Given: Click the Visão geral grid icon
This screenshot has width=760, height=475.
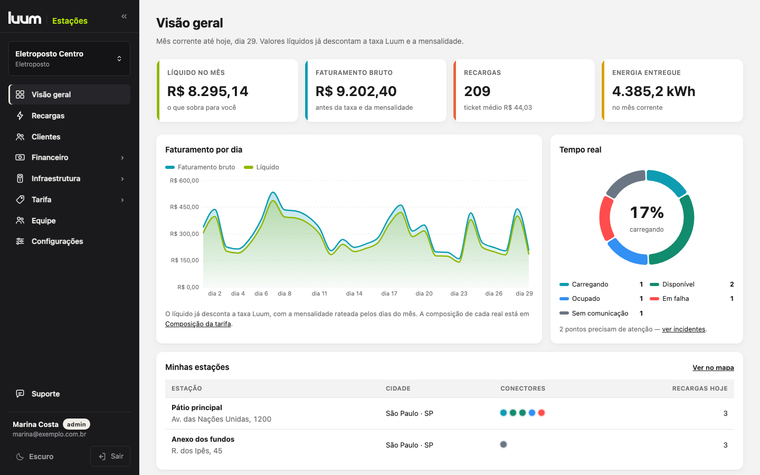Looking at the screenshot, I should click(x=20, y=95).
